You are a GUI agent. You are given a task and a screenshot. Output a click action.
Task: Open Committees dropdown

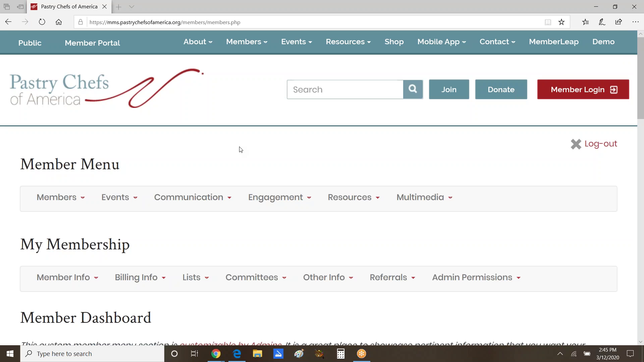[256, 278]
